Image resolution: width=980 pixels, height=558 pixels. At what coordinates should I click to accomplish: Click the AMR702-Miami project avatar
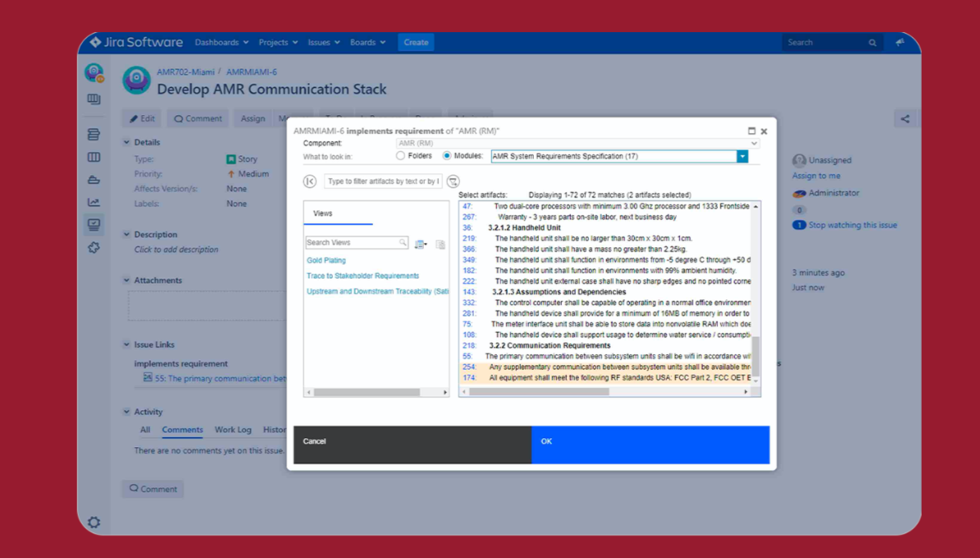point(136,81)
